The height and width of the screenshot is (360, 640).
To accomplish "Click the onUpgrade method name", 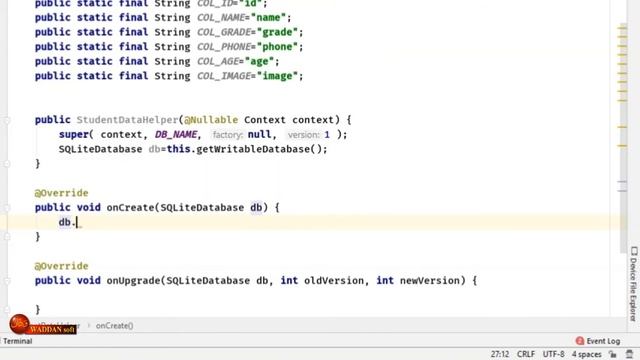I will coord(133,281).
